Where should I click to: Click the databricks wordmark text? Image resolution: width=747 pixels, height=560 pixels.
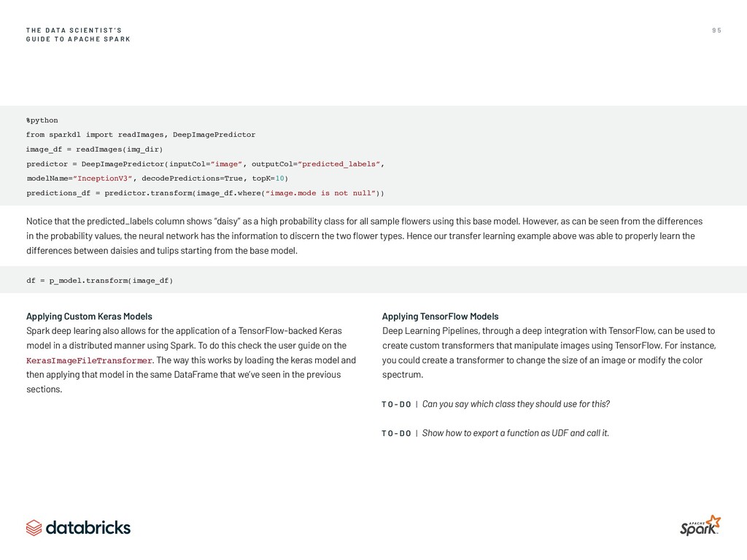88,528
